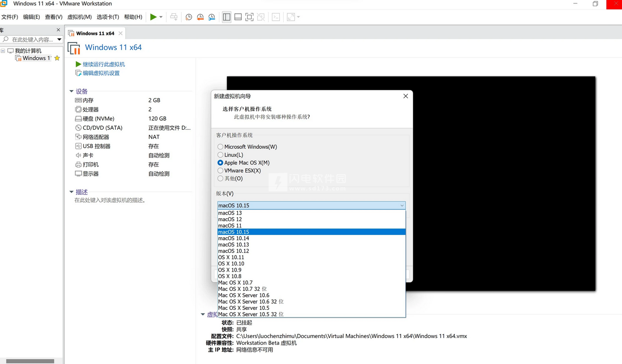Screen dimensions: 622x364
Task: Open the 虚拟机(M) menu
Action: tap(79, 17)
